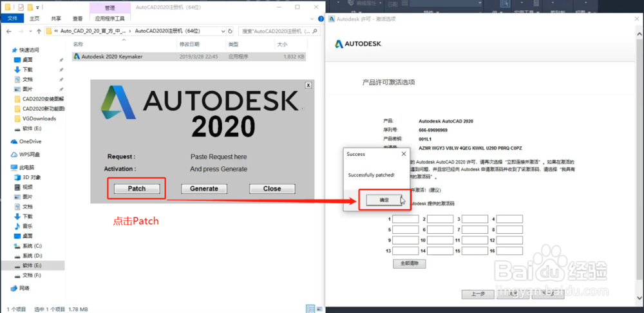
Task: Open 快速访问 in the navigation pane
Action: [29, 50]
